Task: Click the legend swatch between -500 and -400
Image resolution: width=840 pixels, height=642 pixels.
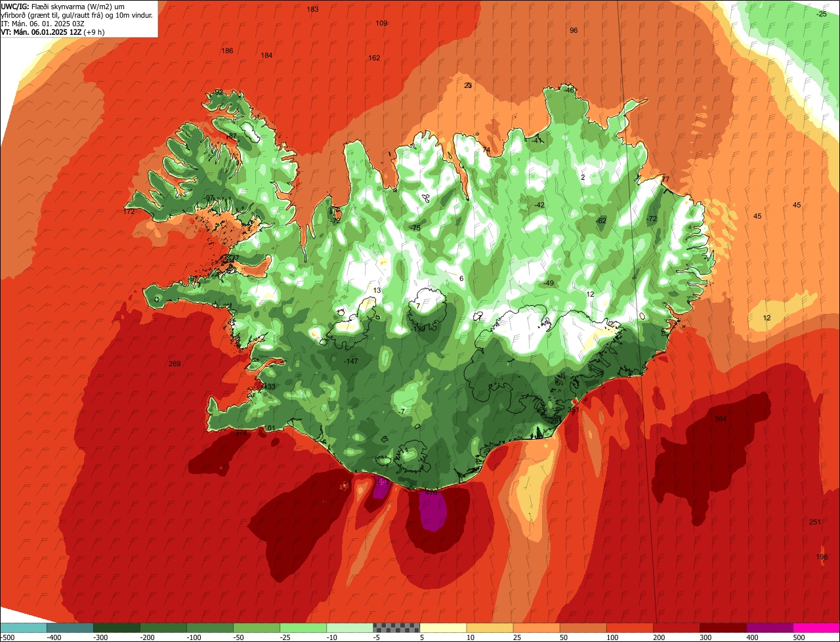Action: coord(24,627)
